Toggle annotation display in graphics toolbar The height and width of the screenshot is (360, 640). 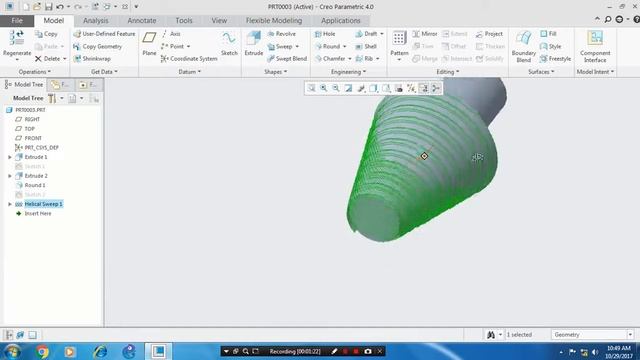point(423,88)
